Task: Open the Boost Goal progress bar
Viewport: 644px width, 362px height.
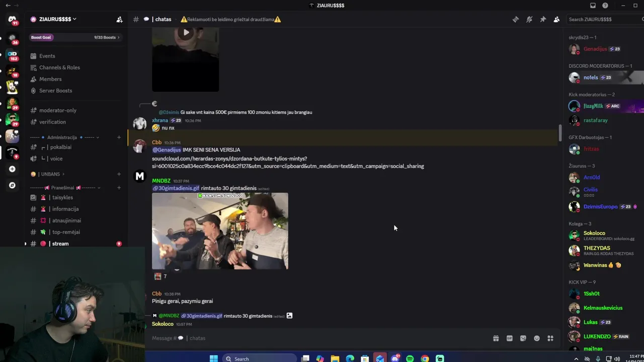Action: click(x=75, y=37)
